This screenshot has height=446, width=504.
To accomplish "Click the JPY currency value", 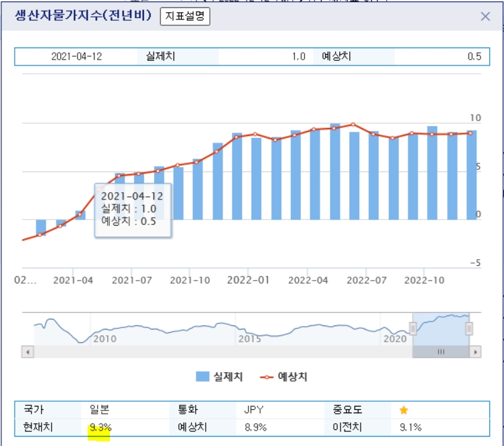I will point(254,410).
